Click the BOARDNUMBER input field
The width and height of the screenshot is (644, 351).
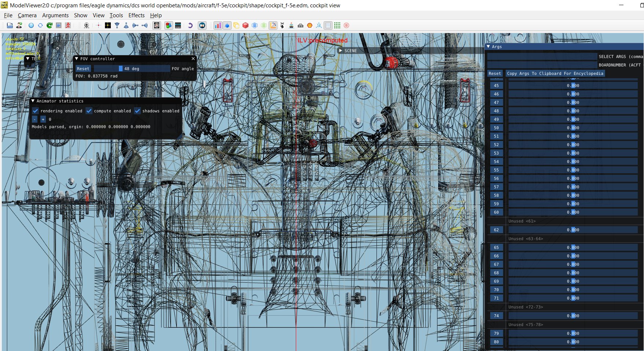pyautogui.click(x=542, y=65)
